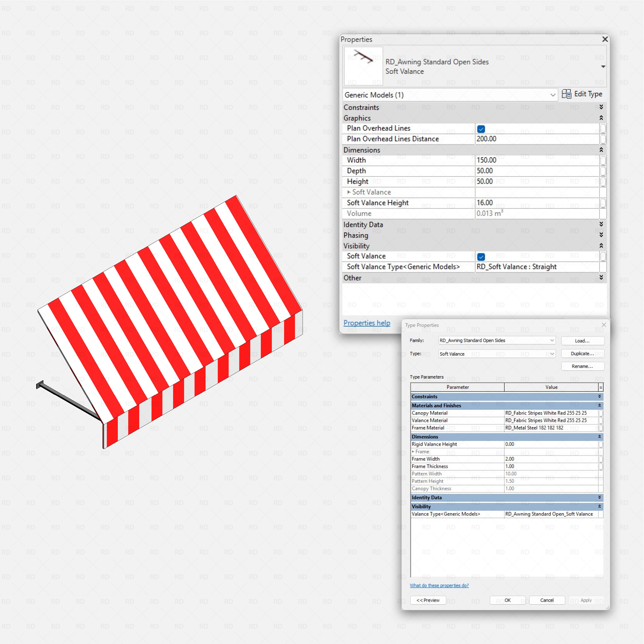Click the awning family type thumbnail
The image size is (644, 644).
pos(363,66)
